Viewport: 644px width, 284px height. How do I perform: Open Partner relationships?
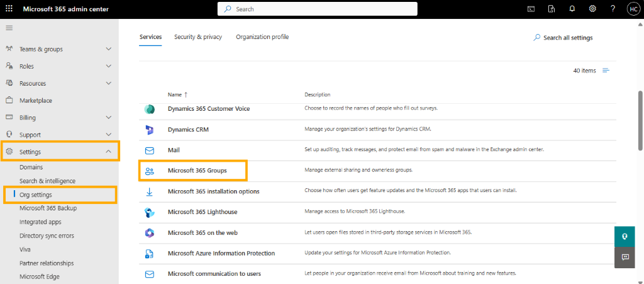click(47, 263)
